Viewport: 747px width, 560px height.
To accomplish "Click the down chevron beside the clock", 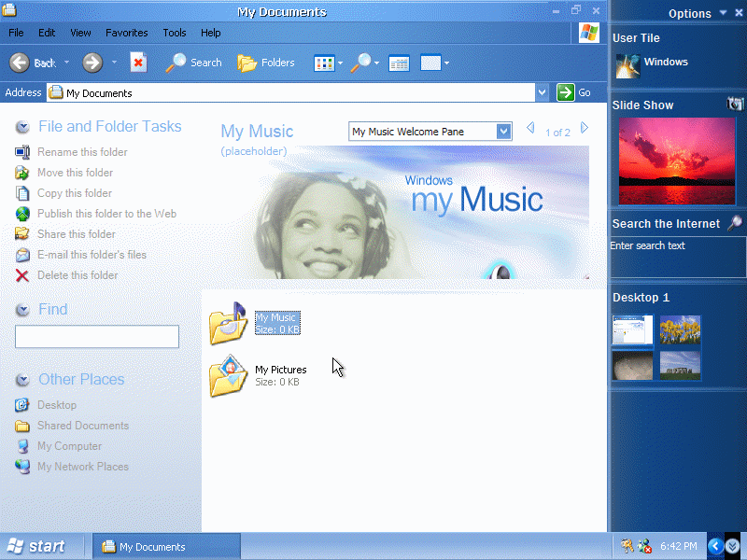I will [x=733, y=546].
